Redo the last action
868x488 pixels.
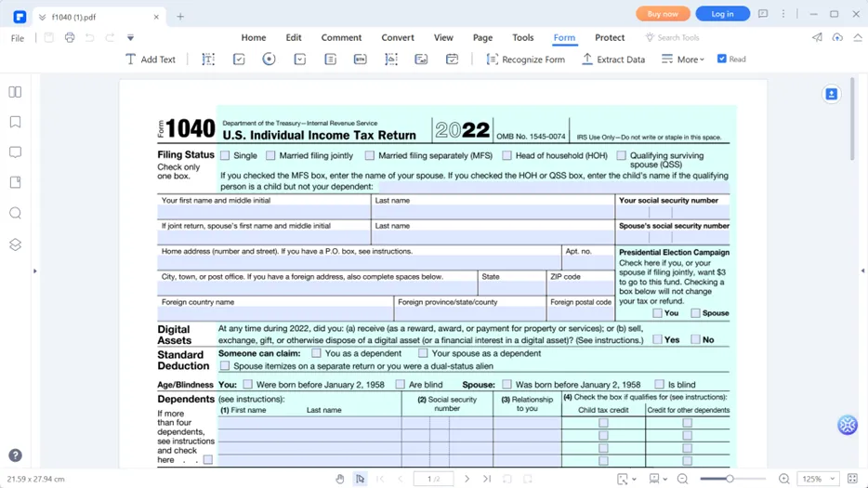110,38
